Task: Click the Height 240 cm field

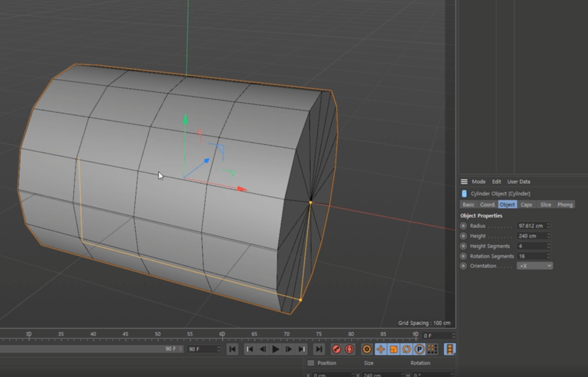Action: (531, 236)
